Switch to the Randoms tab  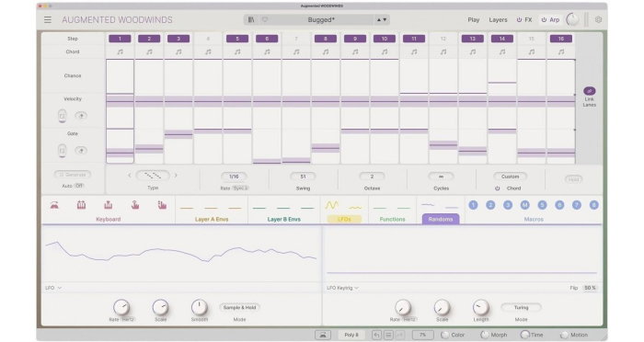coord(441,219)
